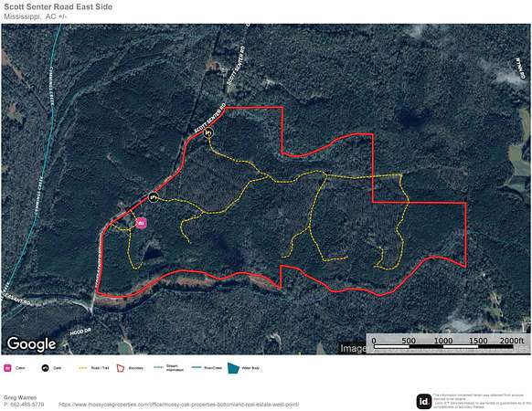Select the gate marker near Scott Senter Rd label
532x411 pixels.
tap(209, 132)
